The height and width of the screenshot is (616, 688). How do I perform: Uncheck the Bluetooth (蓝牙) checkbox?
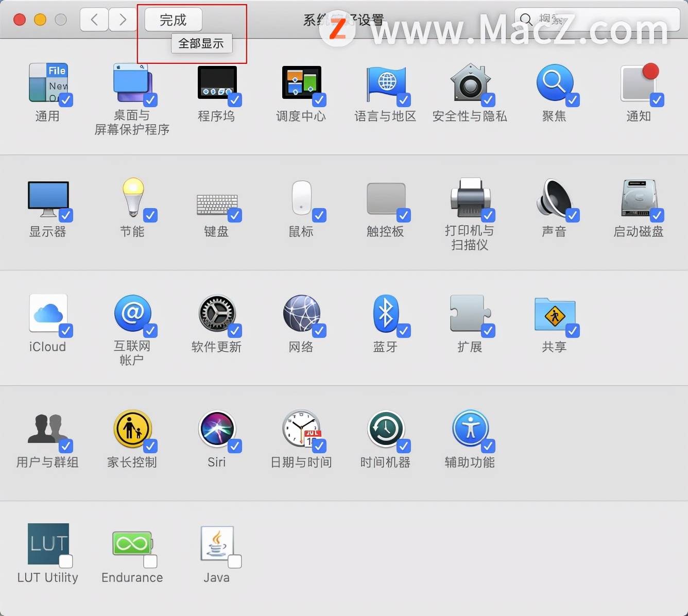click(404, 330)
